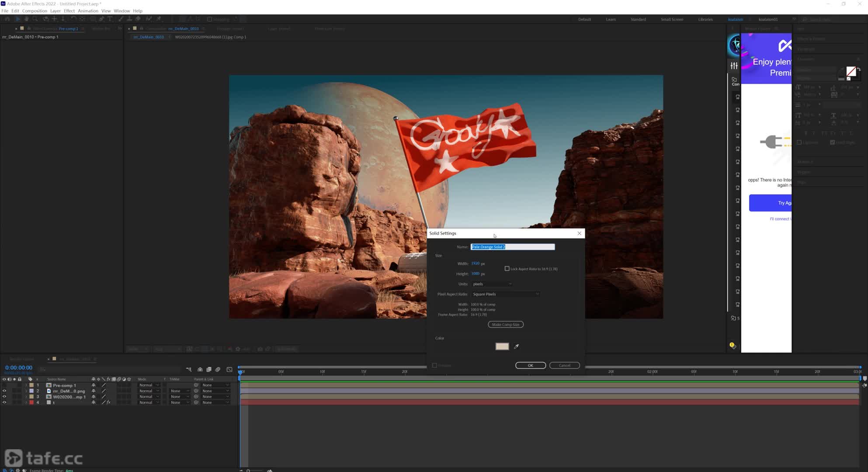
Task: Toggle Frame Blending icon in timeline
Action: 209,370
